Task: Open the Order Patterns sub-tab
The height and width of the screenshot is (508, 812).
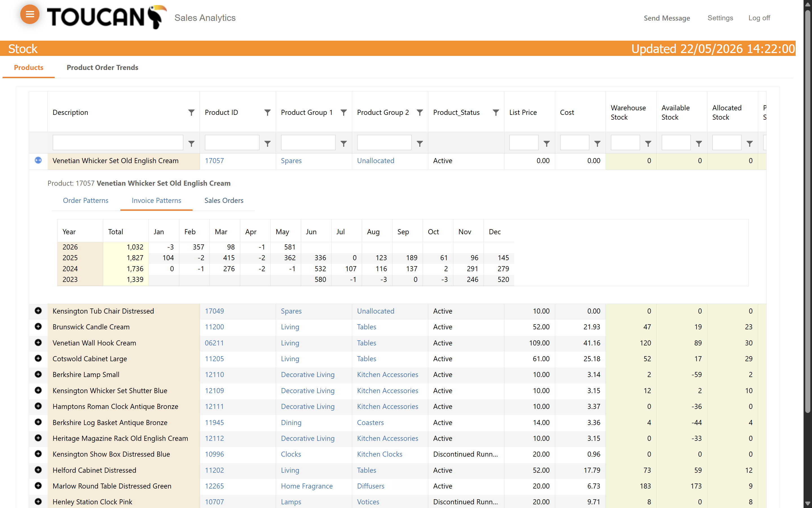Action: pyautogui.click(x=85, y=201)
